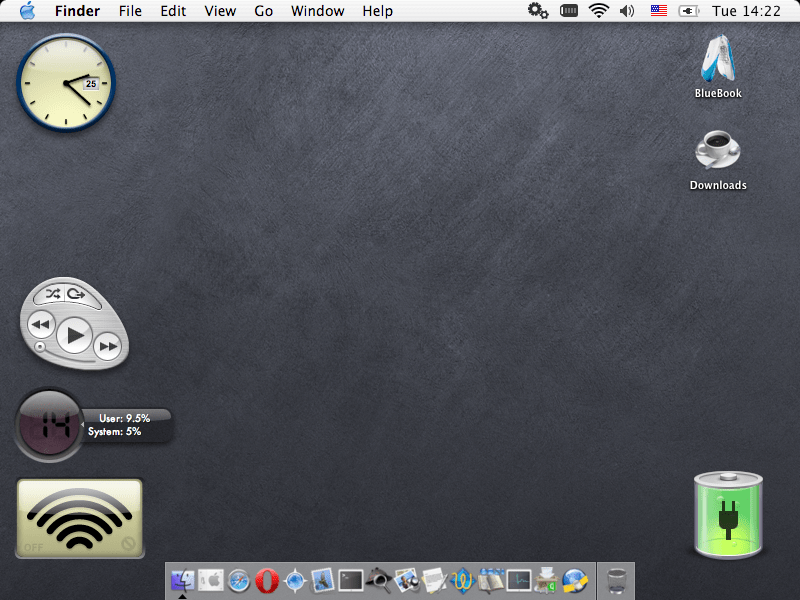The width and height of the screenshot is (800, 600).
Task: Open the BlueBook icon on the desktop
Action: pyautogui.click(x=721, y=65)
